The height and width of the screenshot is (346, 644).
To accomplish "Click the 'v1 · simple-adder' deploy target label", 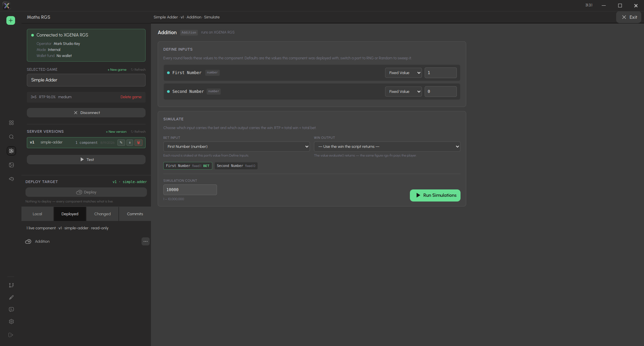I will click(130, 182).
